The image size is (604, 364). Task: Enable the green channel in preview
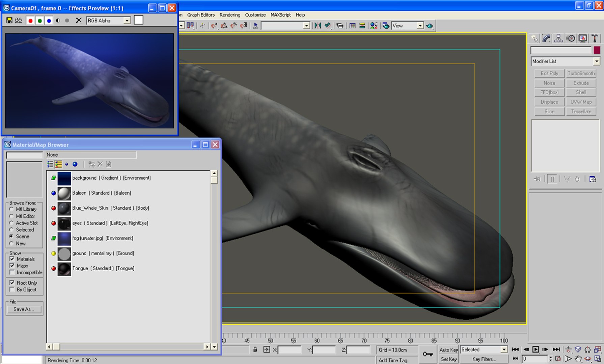pos(39,21)
